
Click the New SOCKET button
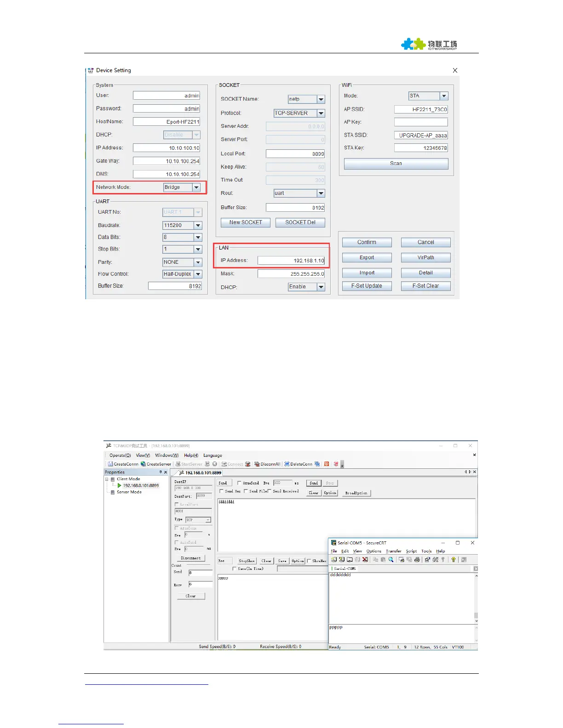(245, 222)
